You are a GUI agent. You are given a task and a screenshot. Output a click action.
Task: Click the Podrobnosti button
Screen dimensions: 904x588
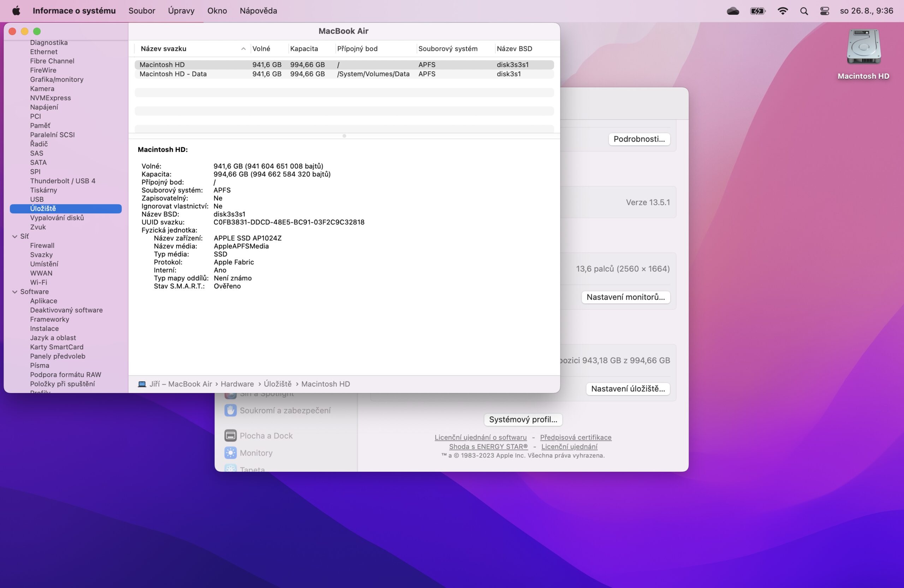pos(639,139)
